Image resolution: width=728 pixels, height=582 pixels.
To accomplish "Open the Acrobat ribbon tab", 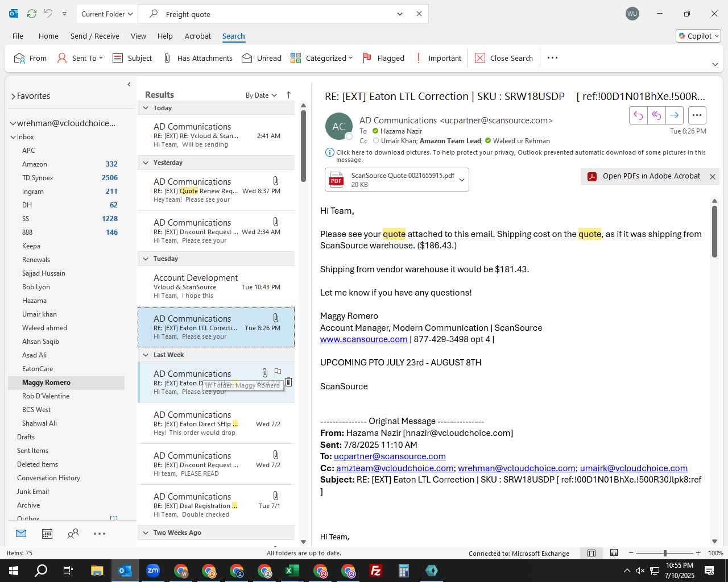I will (x=198, y=36).
